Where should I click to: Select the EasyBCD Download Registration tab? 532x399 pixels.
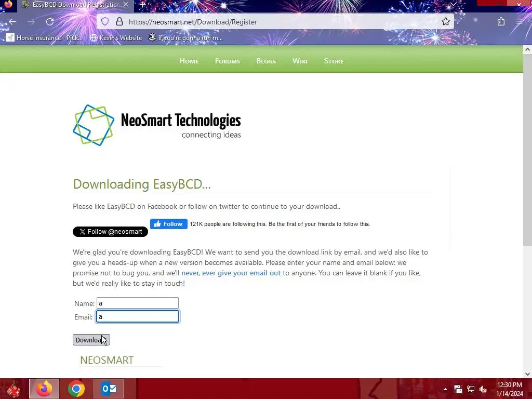75,5
